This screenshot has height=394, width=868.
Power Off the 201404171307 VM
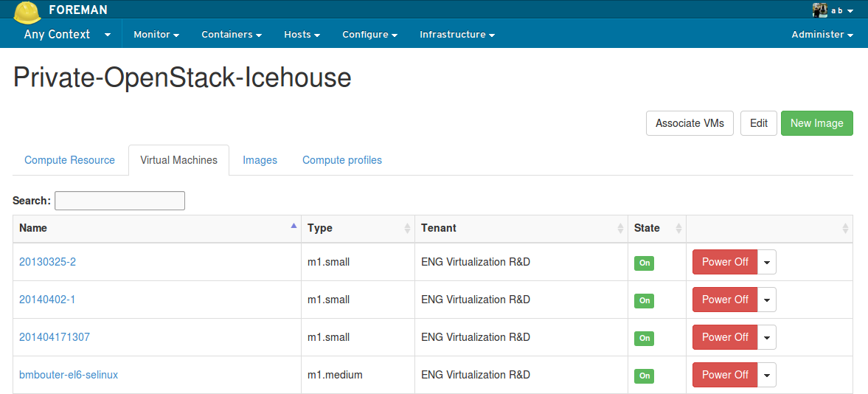725,337
